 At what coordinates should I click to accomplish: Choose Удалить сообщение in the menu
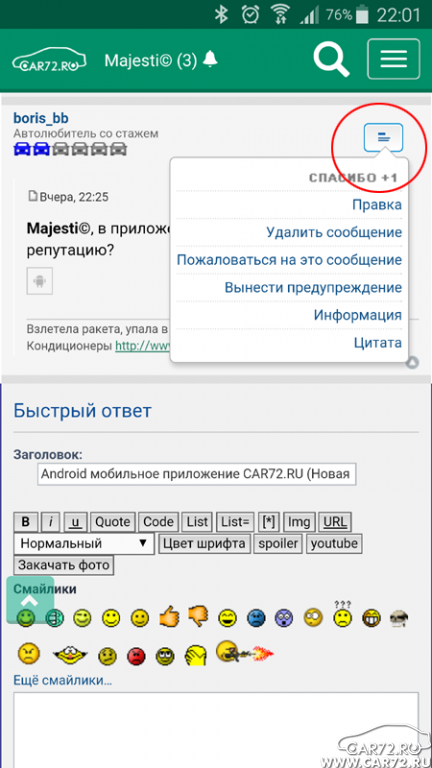[334, 232]
